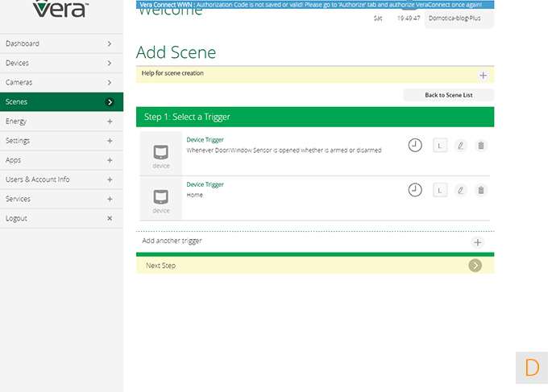
Task: Expand Users & Account Info section
Action: click(x=110, y=179)
